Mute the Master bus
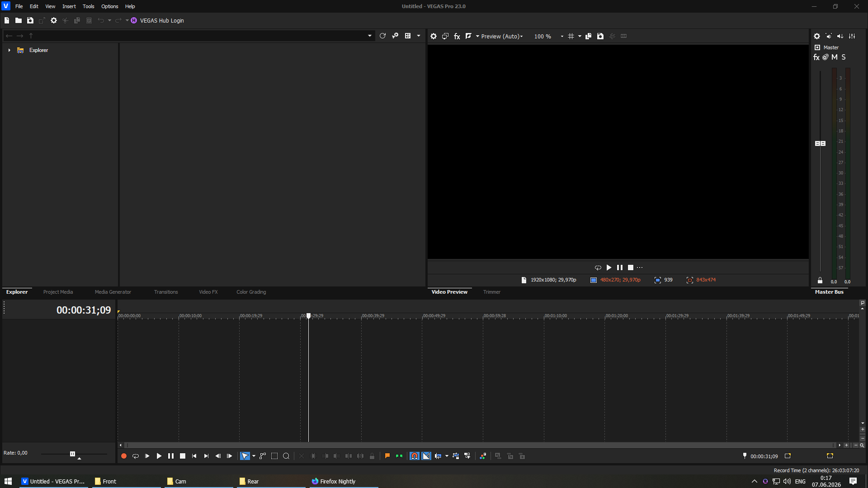The height and width of the screenshot is (488, 868). (835, 57)
